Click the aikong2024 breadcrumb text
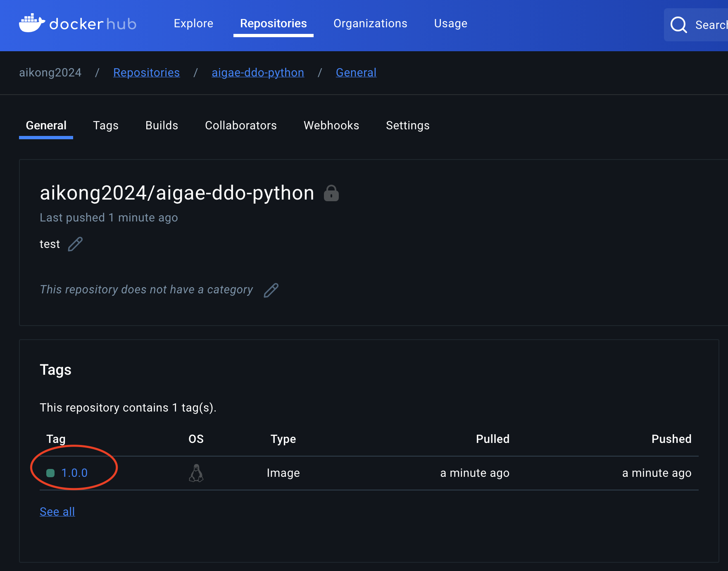728x571 pixels. [x=50, y=72]
